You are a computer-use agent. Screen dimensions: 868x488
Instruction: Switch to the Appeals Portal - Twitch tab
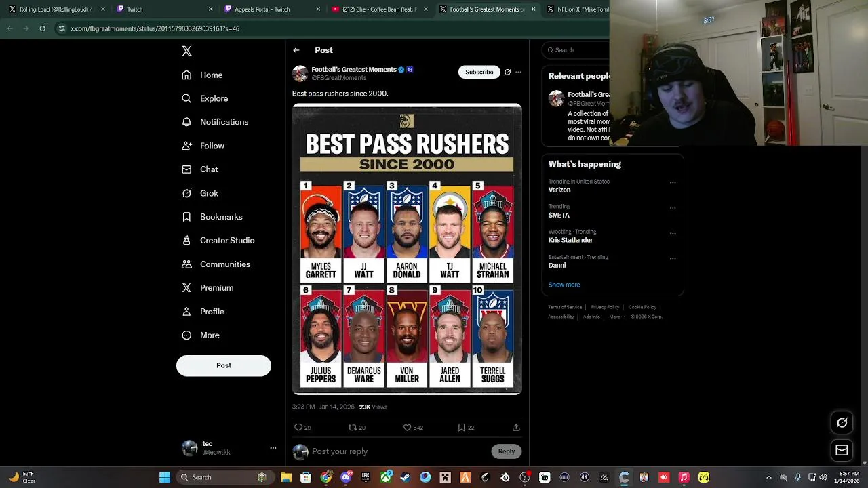271,9
